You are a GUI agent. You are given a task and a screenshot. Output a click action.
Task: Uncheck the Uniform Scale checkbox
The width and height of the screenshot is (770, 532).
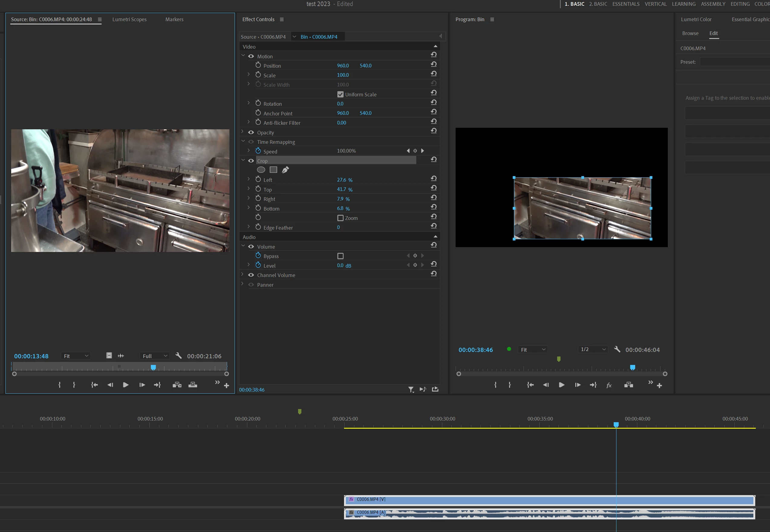coord(340,95)
